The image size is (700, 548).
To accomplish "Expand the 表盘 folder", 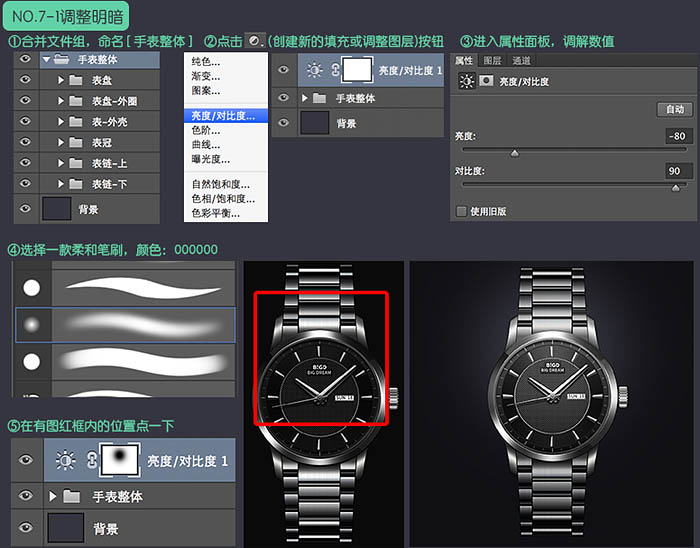I will point(61,80).
